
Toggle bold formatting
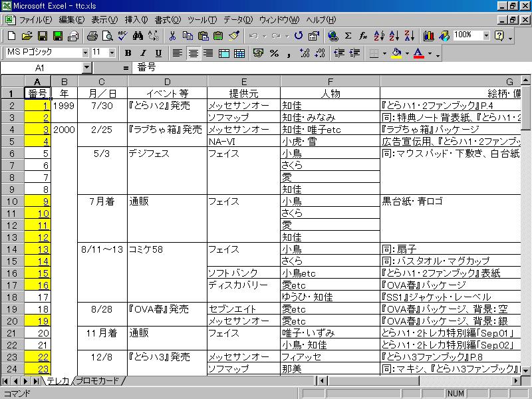click(x=128, y=53)
